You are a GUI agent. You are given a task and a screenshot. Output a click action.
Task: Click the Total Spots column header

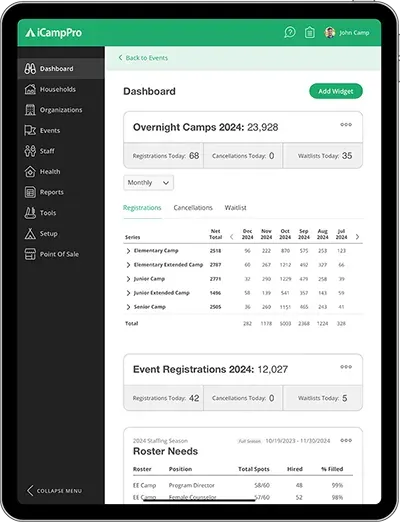[254, 469]
